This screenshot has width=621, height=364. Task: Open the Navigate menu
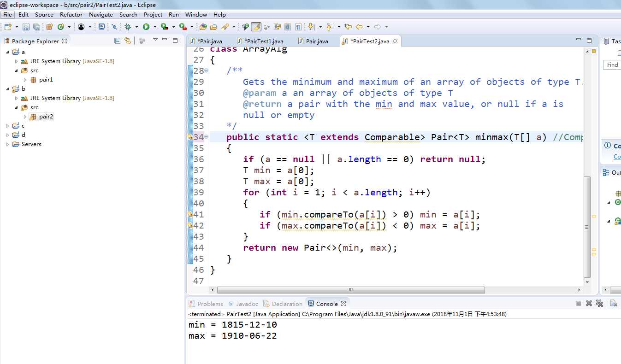101,14
